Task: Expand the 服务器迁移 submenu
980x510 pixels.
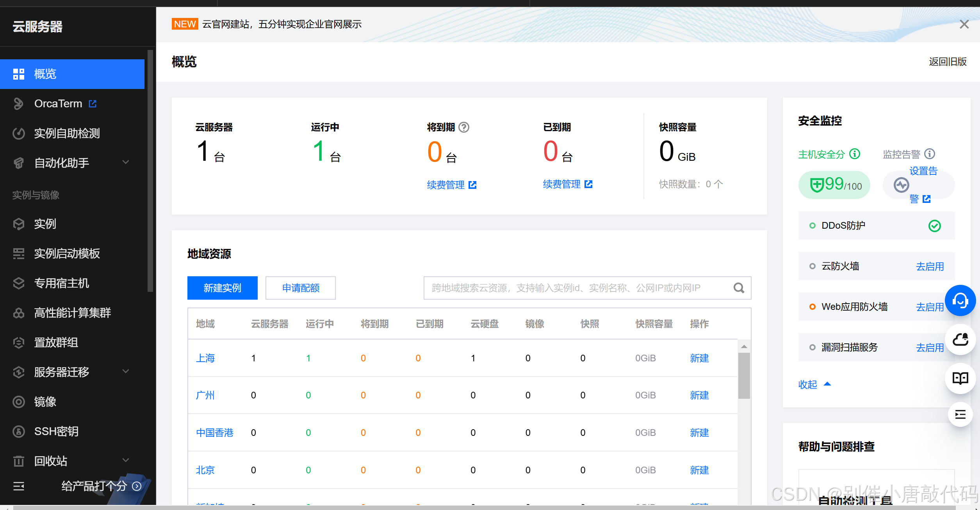Action: pos(126,371)
